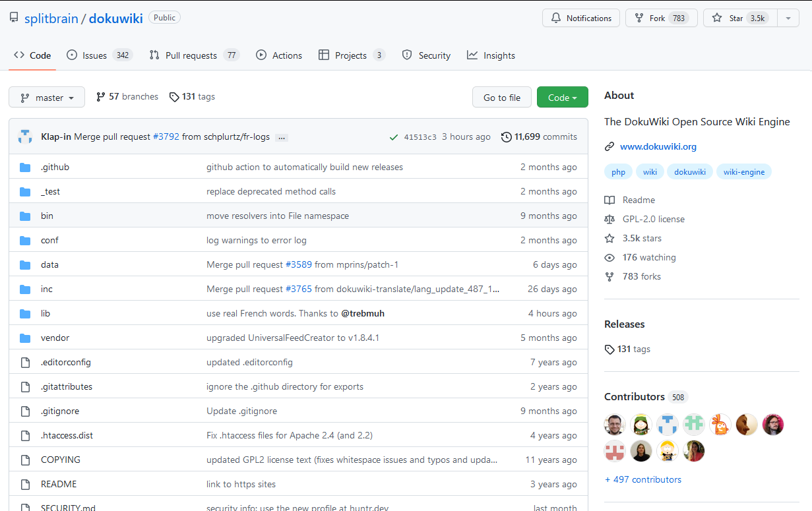Open the Actions tab
Image resolution: width=812 pixels, height=511 pixels.
pos(279,55)
